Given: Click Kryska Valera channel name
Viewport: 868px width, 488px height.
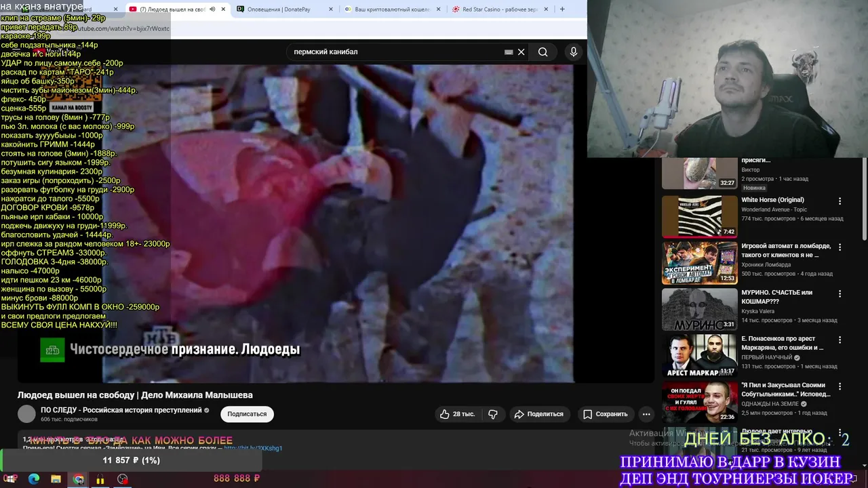Looking at the screenshot, I should point(757,311).
